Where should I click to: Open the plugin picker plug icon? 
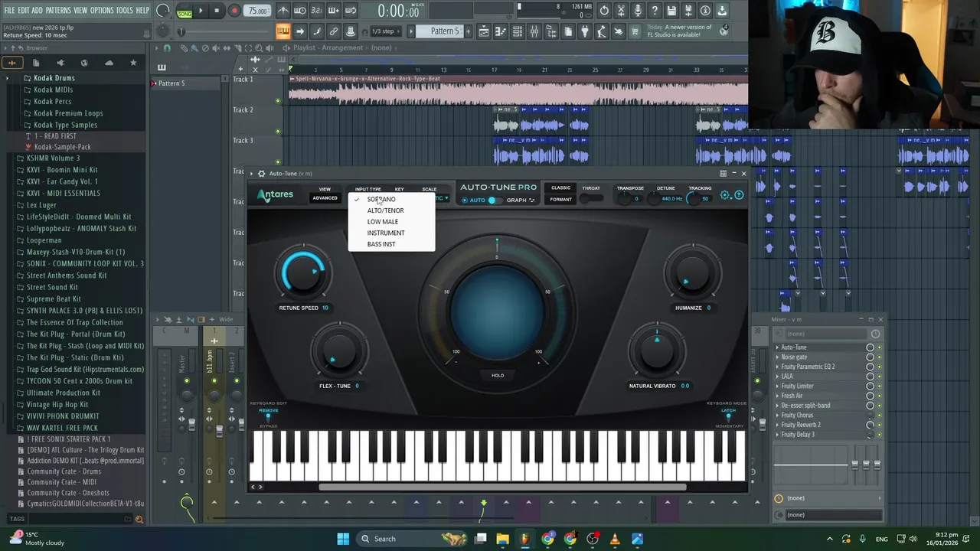[x=584, y=31]
